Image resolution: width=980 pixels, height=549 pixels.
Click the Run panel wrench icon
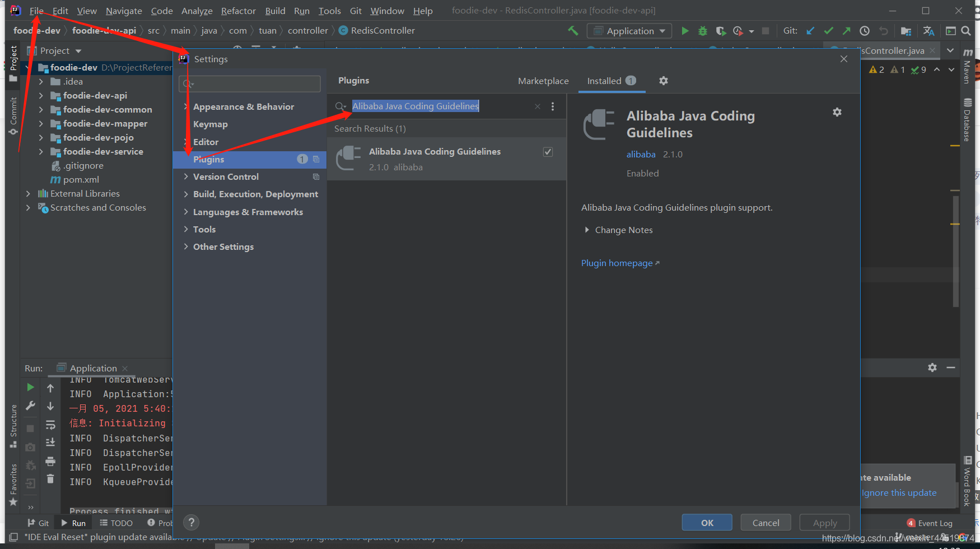coord(31,406)
